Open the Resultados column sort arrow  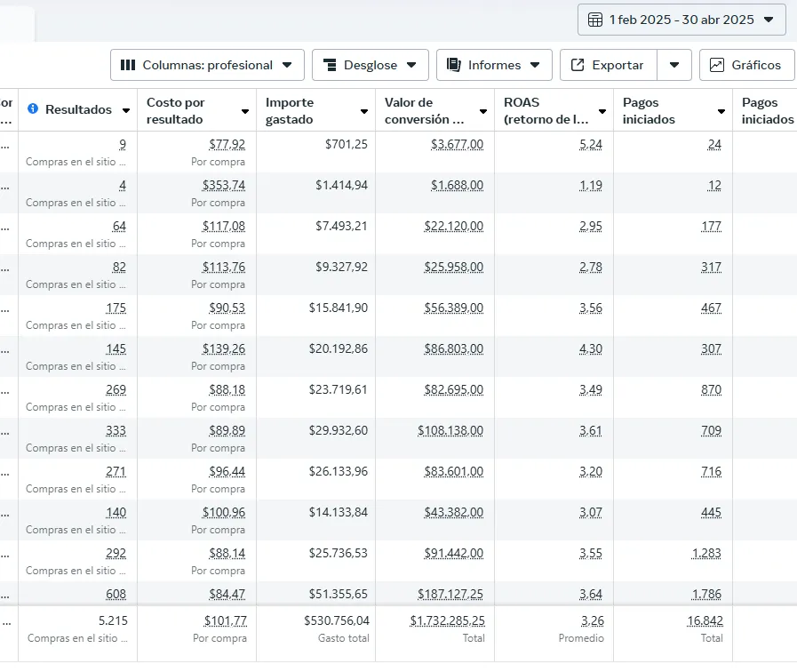[126, 111]
